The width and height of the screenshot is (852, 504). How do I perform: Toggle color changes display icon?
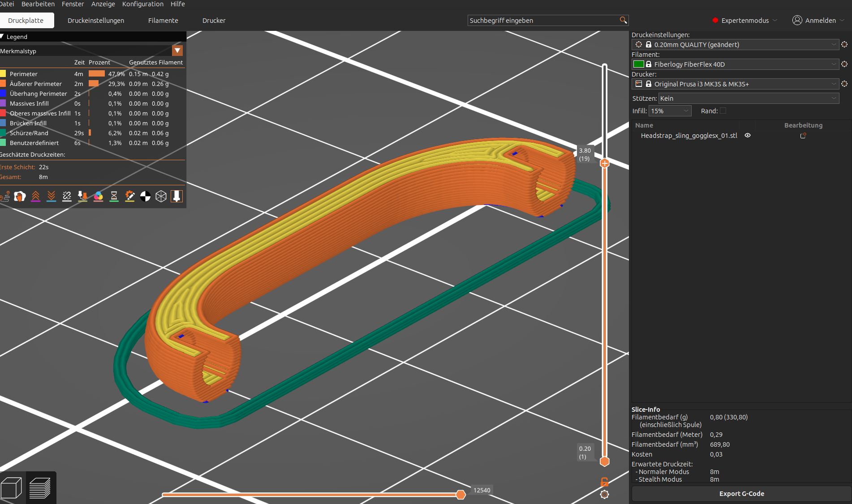(x=99, y=196)
